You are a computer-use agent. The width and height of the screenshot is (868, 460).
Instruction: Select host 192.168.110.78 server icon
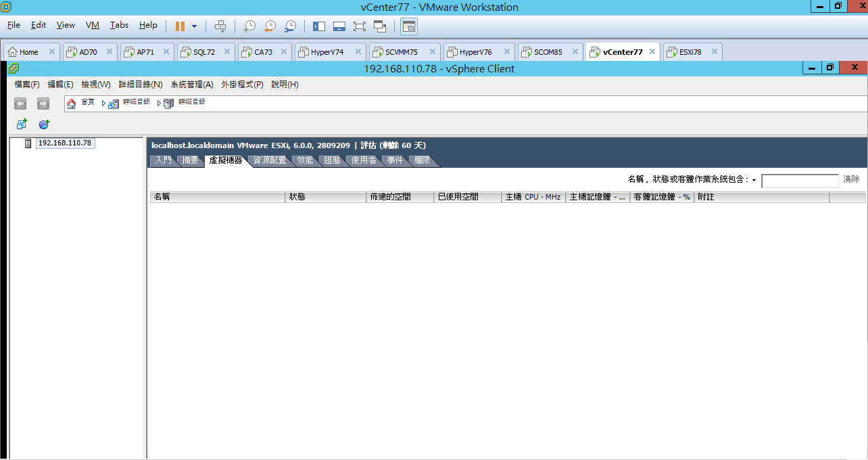pos(28,143)
